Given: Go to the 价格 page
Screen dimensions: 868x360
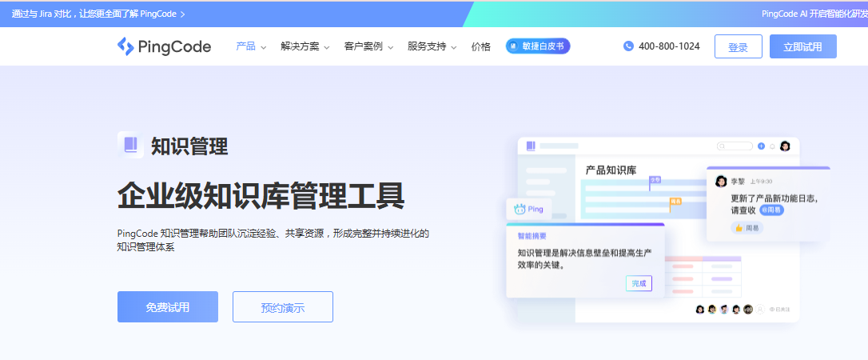Looking at the screenshot, I should pyautogui.click(x=481, y=46).
